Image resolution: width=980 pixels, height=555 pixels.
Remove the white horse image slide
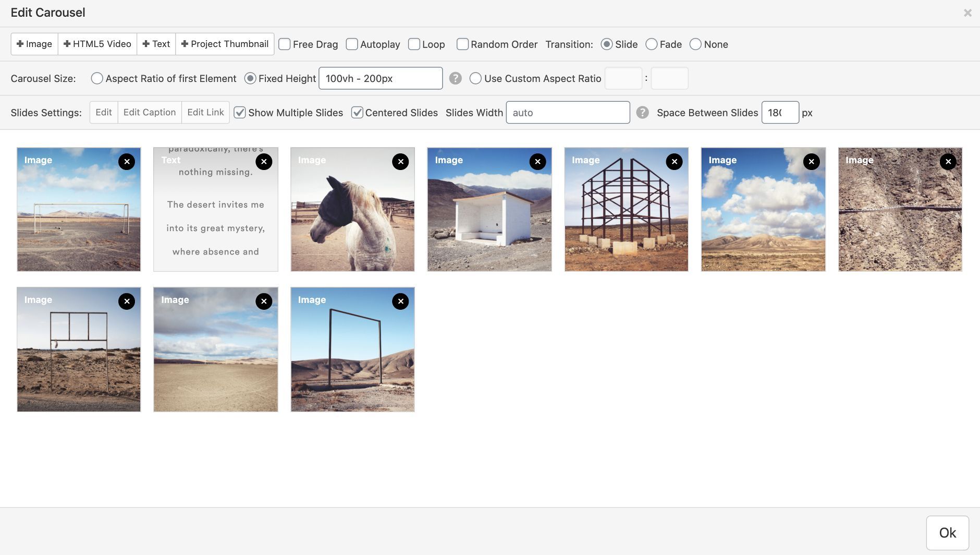pos(400,162)
